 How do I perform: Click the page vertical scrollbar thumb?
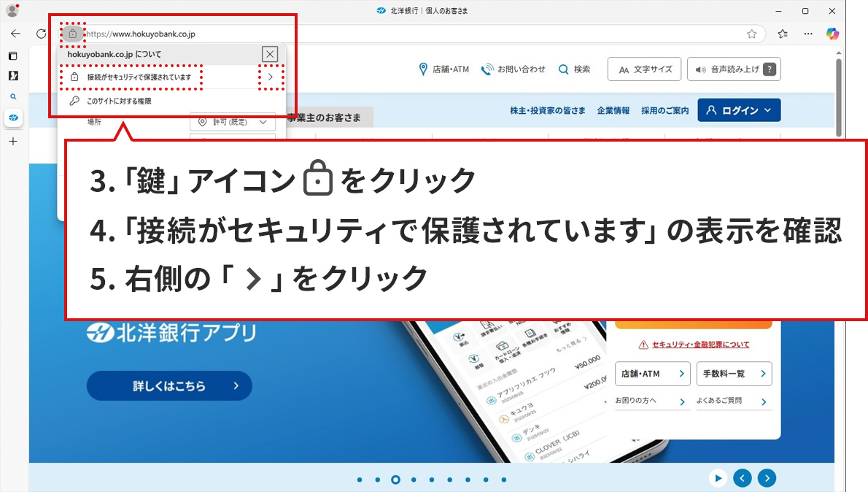click(839, 97)
